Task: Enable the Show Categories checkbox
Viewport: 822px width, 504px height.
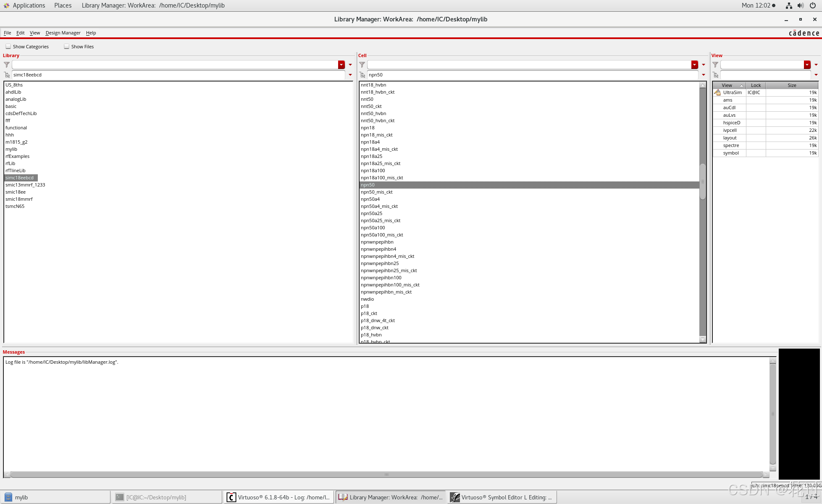Action: click(x=8, y=47)
